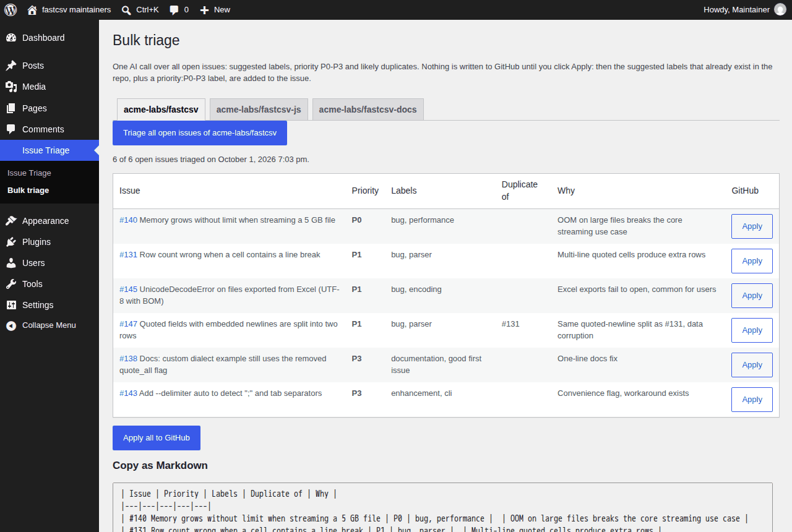Click the Plugins plug icon
Image resolution: width=792 pixels, height=532 pixels.
[x=11, y=242]
